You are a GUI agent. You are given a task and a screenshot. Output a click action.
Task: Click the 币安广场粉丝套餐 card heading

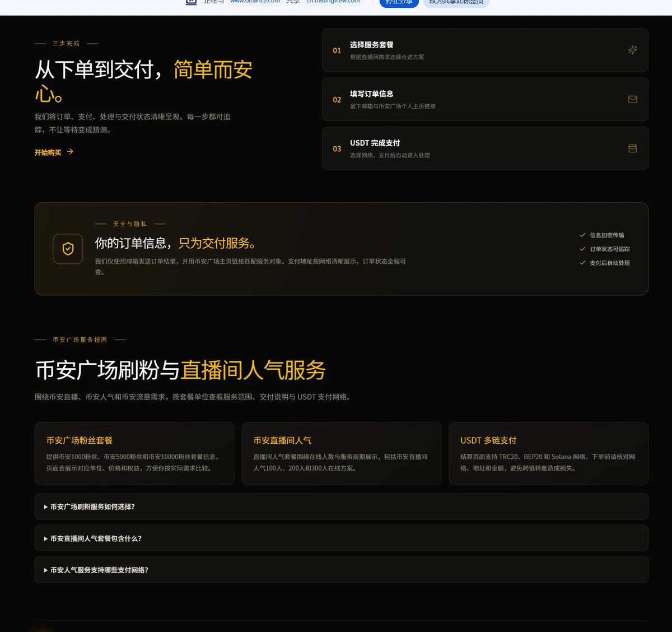tap(80, 440)
